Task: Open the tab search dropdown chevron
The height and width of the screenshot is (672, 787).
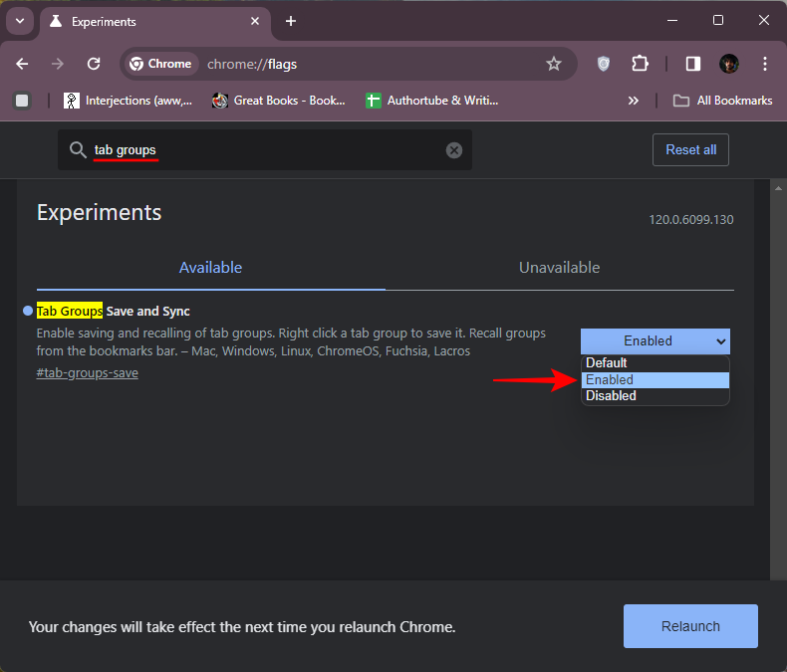Action: point(20,21)
